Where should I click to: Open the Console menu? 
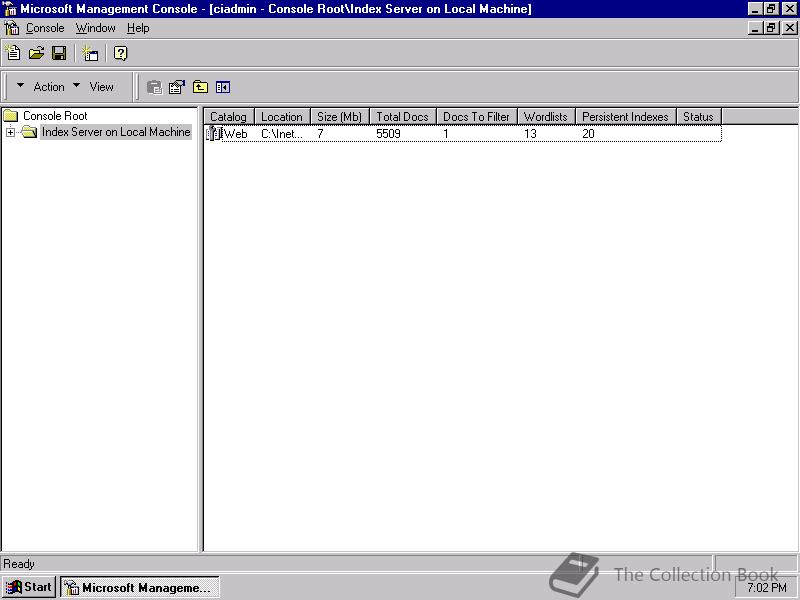(x=45, y=28)
